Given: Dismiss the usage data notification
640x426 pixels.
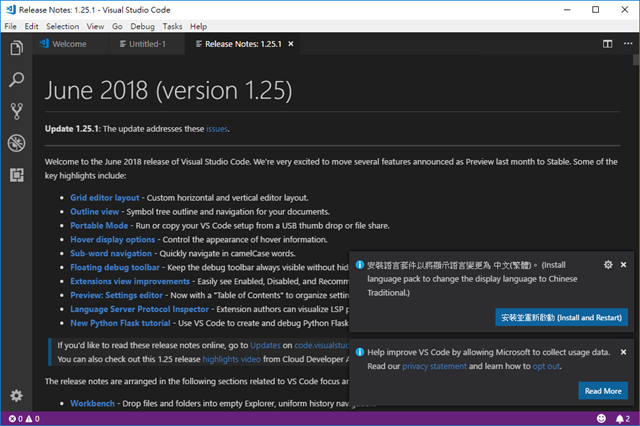Looking at the screenshot, I should [x=623, y=352].
